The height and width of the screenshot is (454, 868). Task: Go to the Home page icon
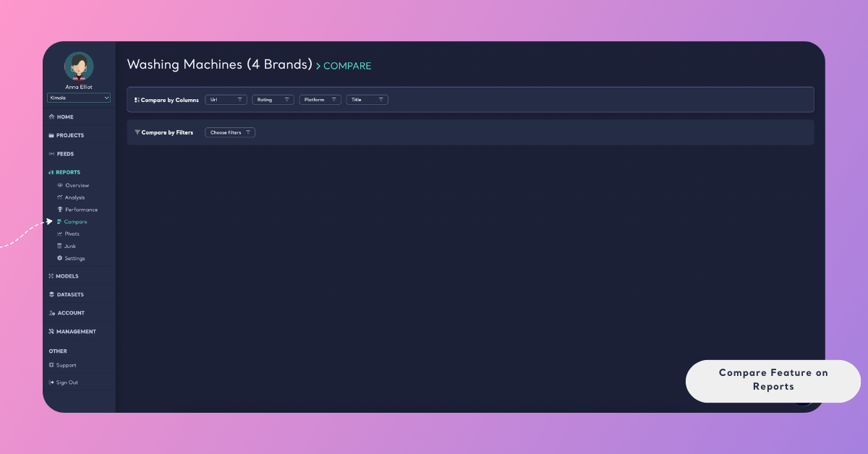point(51,116)
